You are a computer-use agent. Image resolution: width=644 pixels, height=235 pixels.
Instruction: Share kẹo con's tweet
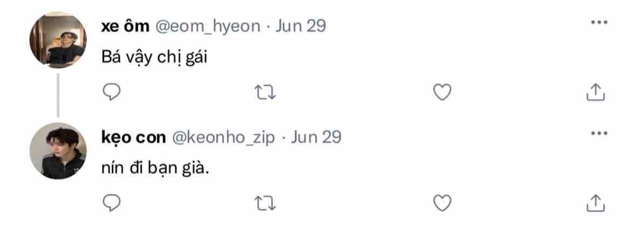[595, 203]
